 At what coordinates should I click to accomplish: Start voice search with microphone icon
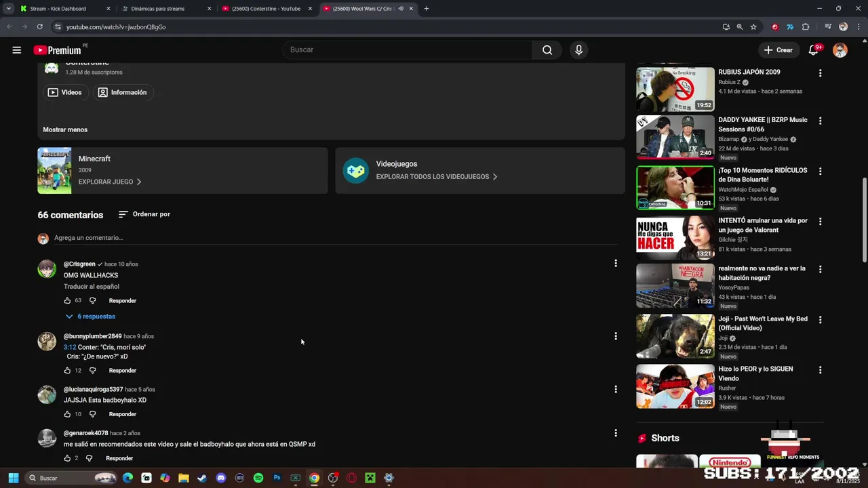pos(578,50)
